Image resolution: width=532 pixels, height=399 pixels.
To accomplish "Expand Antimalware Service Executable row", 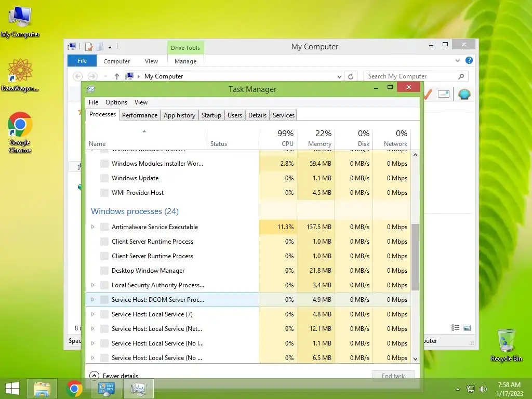I will [x=92, y=227].
